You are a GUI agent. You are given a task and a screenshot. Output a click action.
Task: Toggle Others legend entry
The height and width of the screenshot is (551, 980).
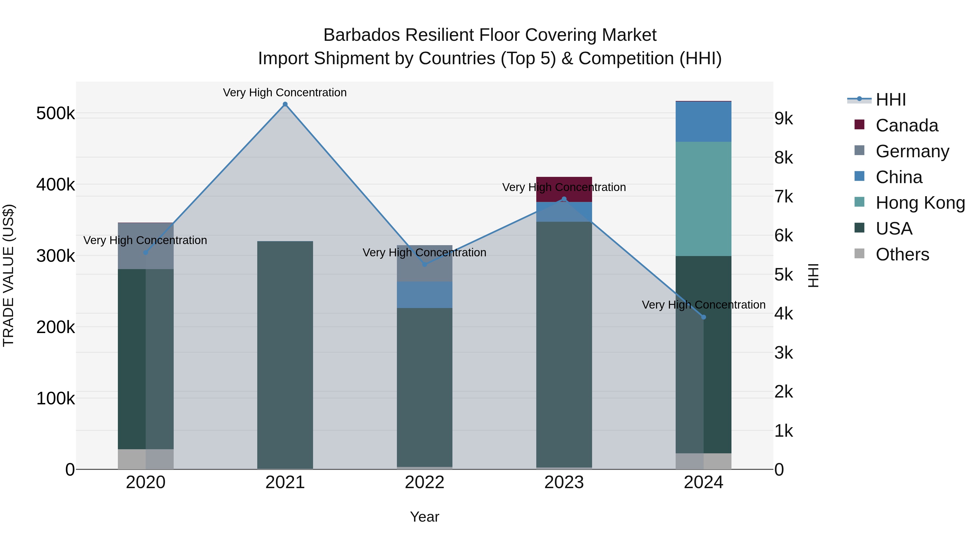(x=891, y=254)
